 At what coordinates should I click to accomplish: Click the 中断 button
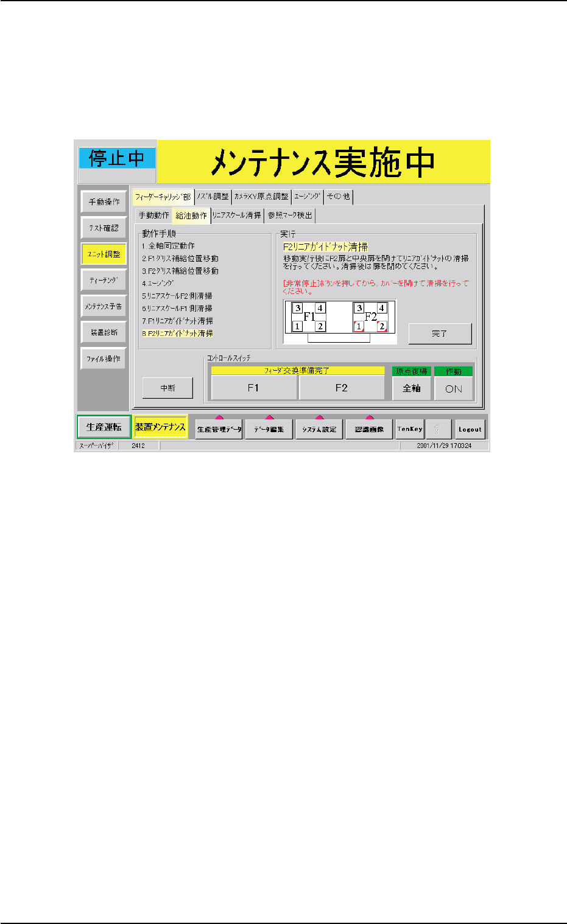pos(167,388)
